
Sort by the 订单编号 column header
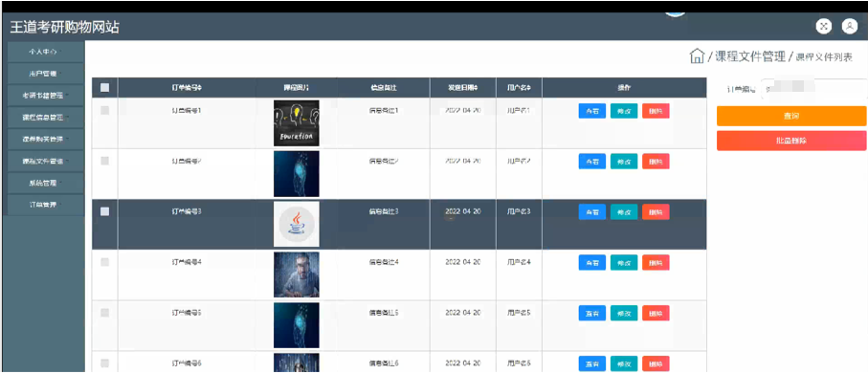[187, 87]
